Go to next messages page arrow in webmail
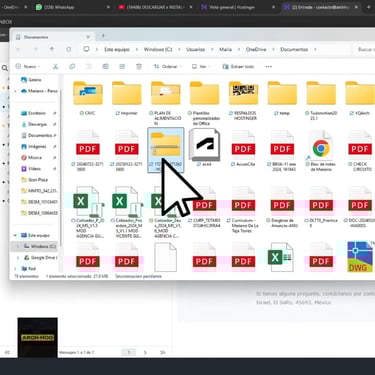Viewport: 375px width, 375px height. pyautogui.click(x=145, y=352)
